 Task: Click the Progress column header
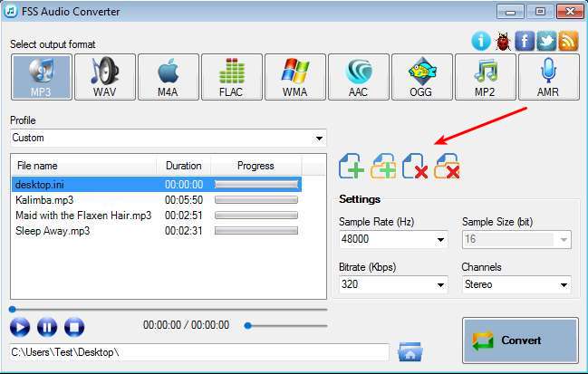256,166
